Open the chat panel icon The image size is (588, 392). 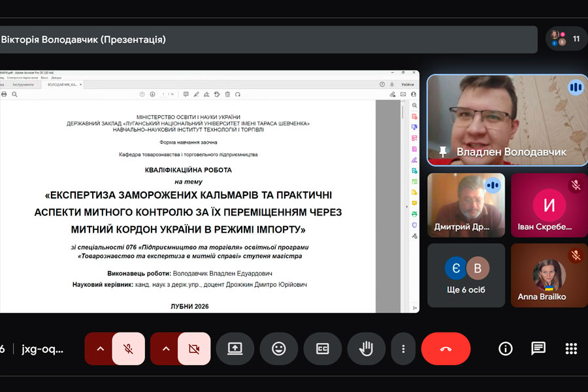538,349
